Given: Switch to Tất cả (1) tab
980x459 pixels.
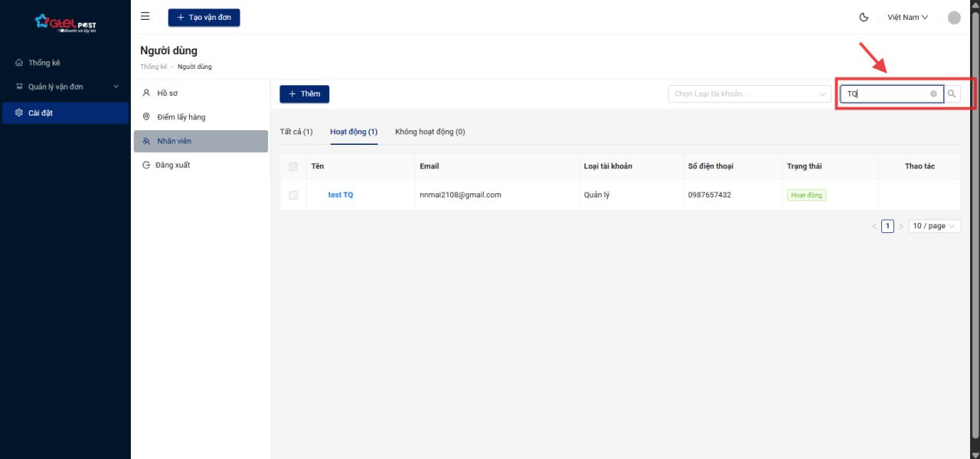Looking at the screenshot, I should (x=296, y=132).
